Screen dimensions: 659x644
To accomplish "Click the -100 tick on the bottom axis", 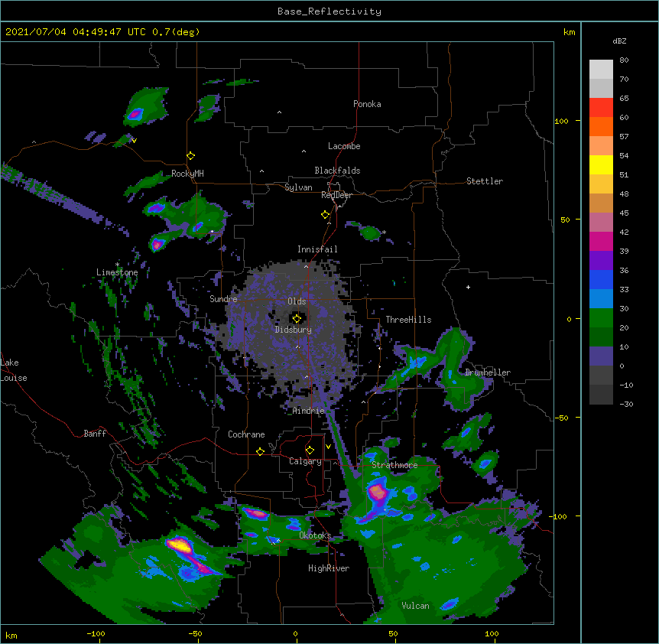I will (96, 634).
